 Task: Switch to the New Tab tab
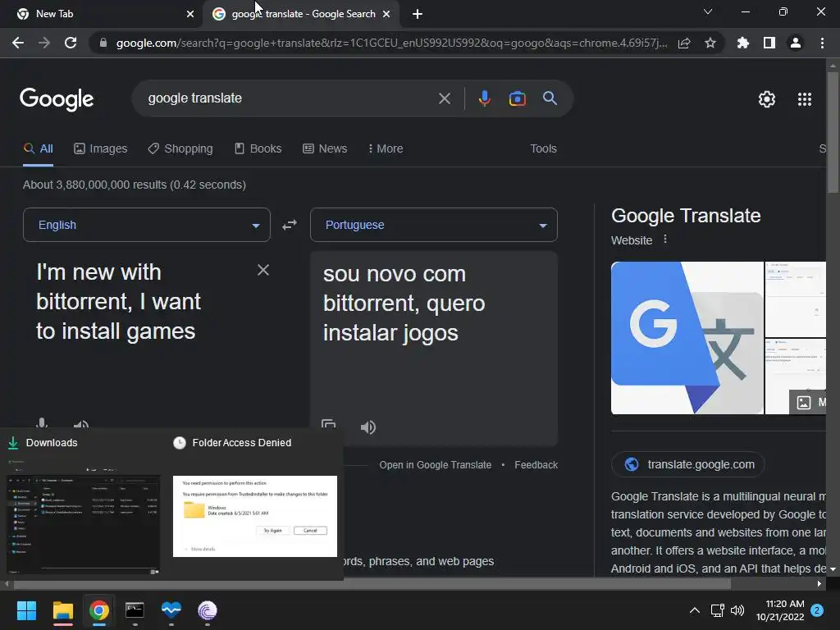coord(102,14)
